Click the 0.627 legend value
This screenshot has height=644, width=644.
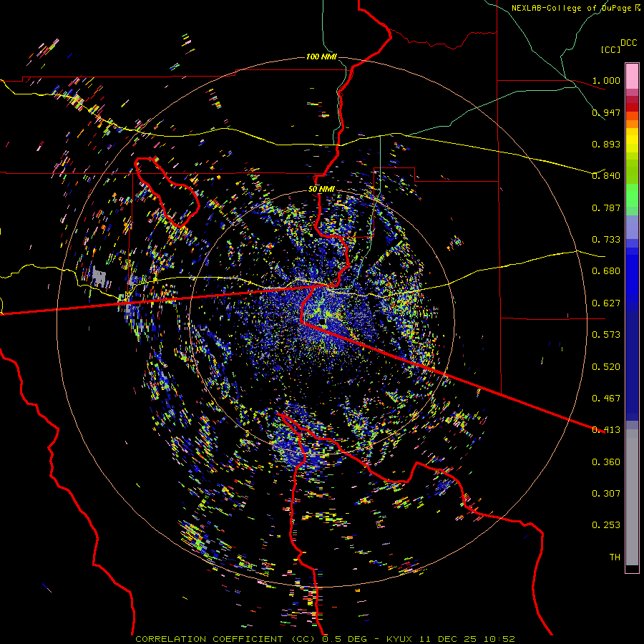click(x=606, y=303)
